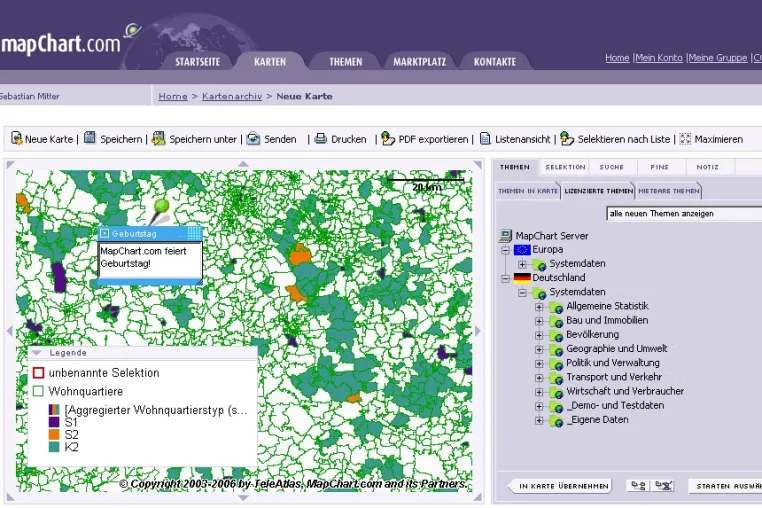Collapse Systemdaten under Deutschland
Screen dimensions: 762x508
(x=522, y=293)
